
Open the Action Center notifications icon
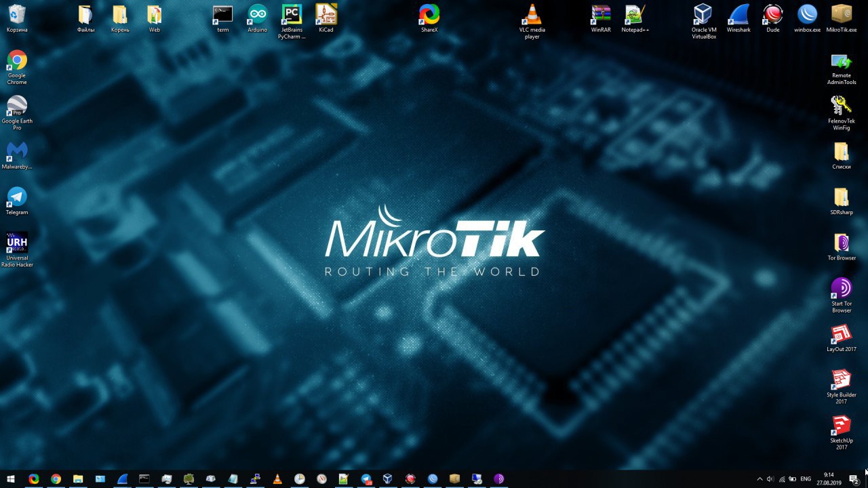click(x=854, y=479)
